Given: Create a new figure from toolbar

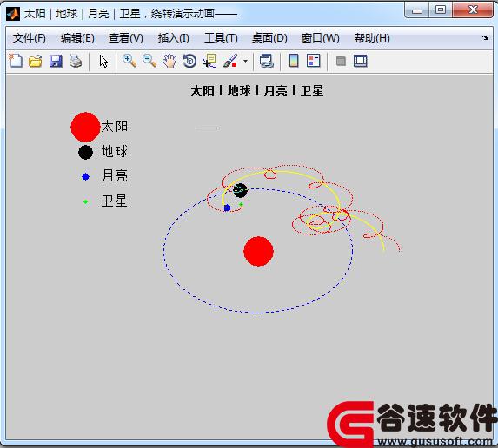Looking at the screenshot, I should [16, 61].
